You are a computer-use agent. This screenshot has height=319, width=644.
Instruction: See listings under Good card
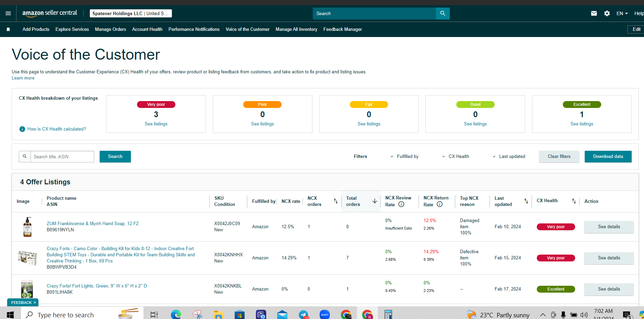(x=475, y=124)
